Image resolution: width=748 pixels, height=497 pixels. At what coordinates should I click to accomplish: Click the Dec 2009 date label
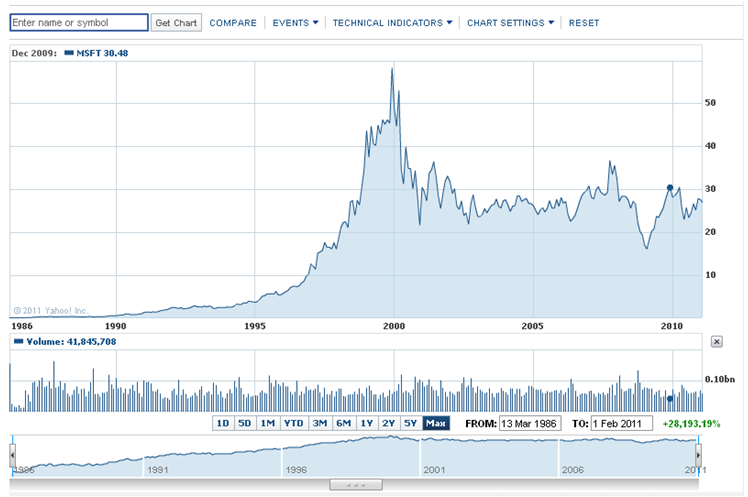pyautogui.click(x=34, y=53)
